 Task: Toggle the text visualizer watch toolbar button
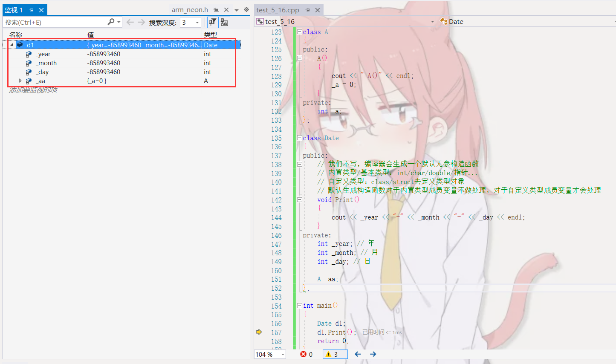coord(224,22)
